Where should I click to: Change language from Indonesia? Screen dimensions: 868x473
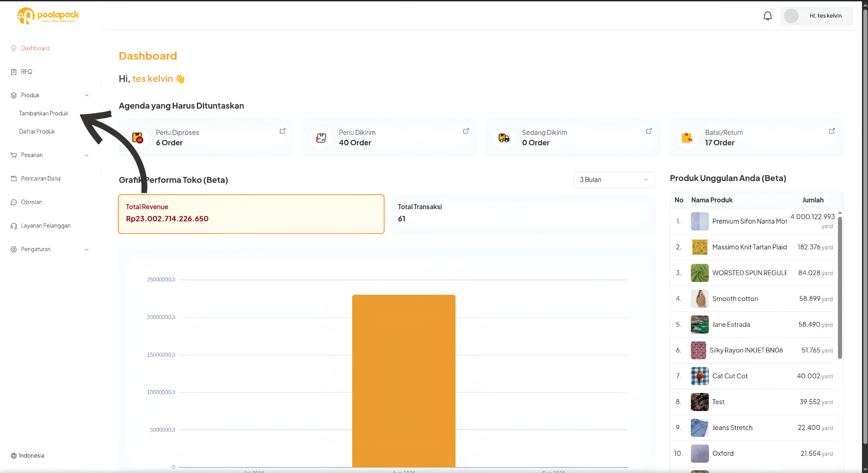tap(28, 455)
